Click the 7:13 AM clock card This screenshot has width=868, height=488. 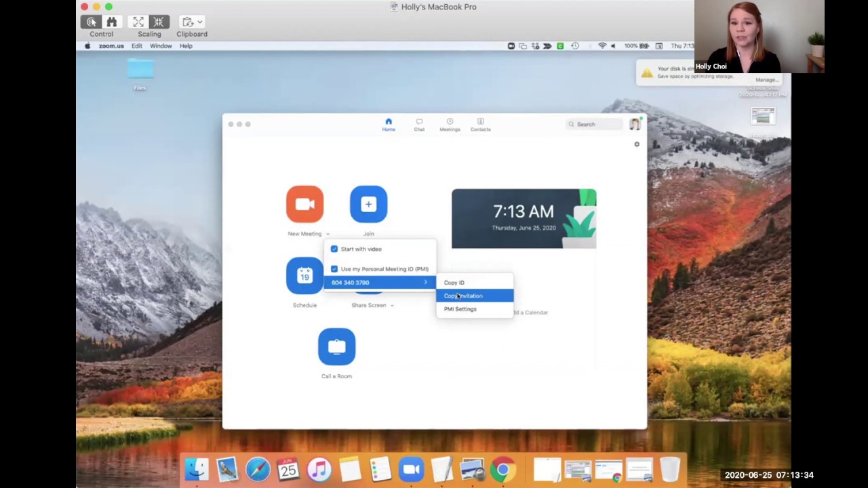[524, 218]
